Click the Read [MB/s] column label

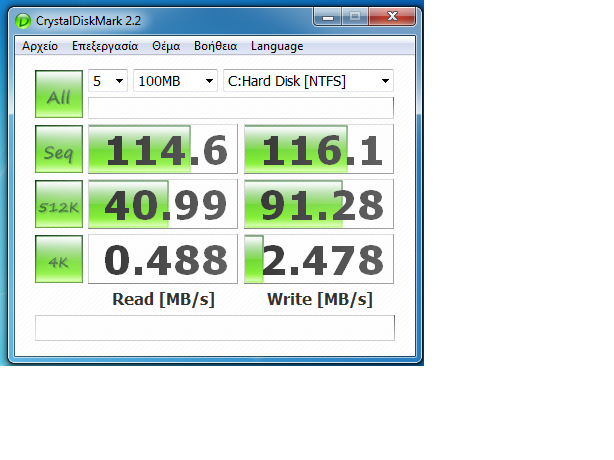pyautogui.click(x=163, y=299)
